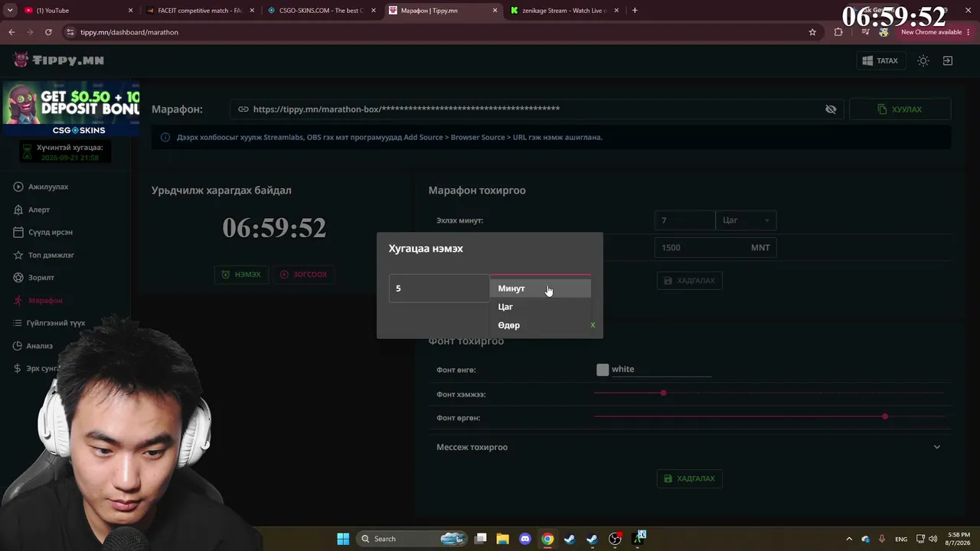Copy the marathon link with ХУУЛАХ
The height and width of the screenshot is (551, 980).
pyautogui.click(x=900, y=109)
